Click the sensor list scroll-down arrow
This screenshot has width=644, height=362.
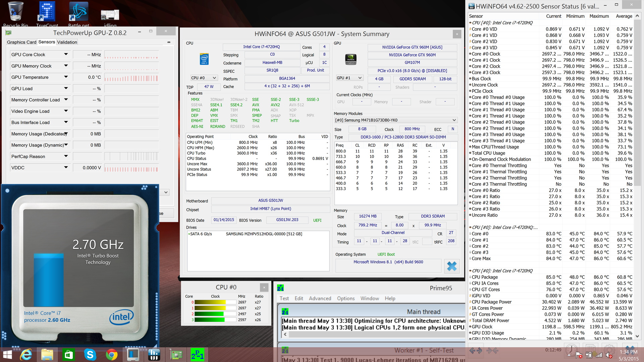click(637, 336)
